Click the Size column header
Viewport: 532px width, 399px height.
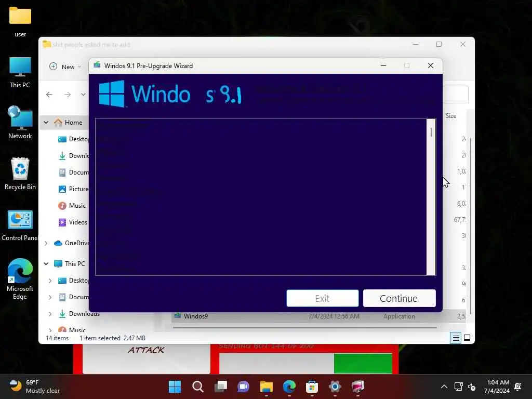[x=450, y=116]
